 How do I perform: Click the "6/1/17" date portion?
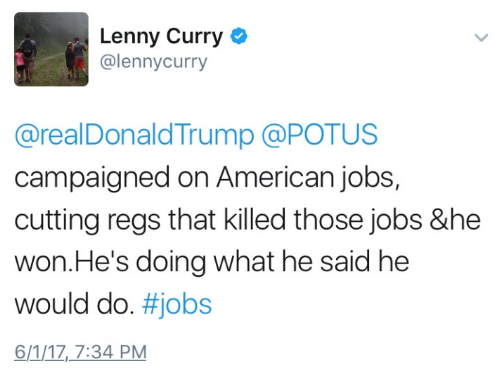(x=40, y=352)
